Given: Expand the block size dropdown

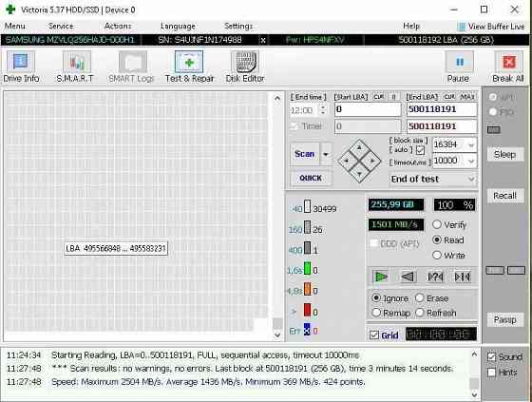Looking at the screenshot, I should point(471,145).
